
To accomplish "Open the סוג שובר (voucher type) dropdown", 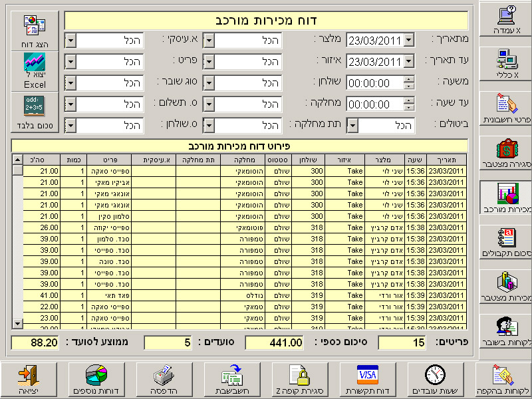I will (70, 83).
